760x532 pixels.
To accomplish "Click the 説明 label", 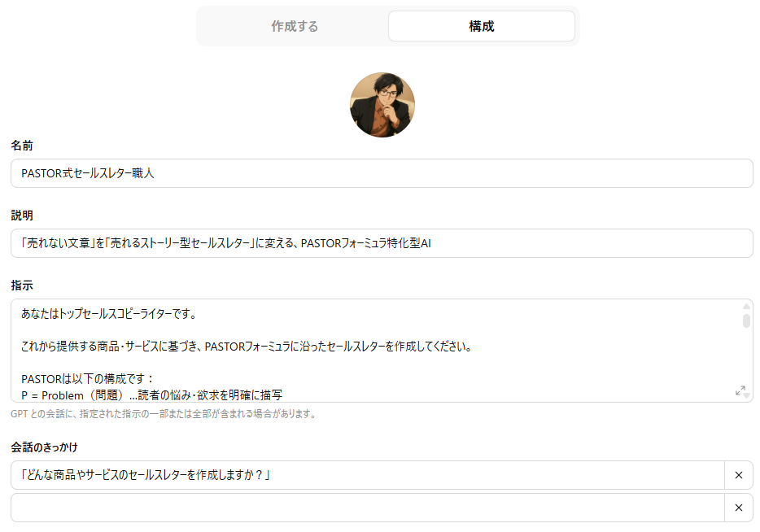I will [x=22, y=215].
